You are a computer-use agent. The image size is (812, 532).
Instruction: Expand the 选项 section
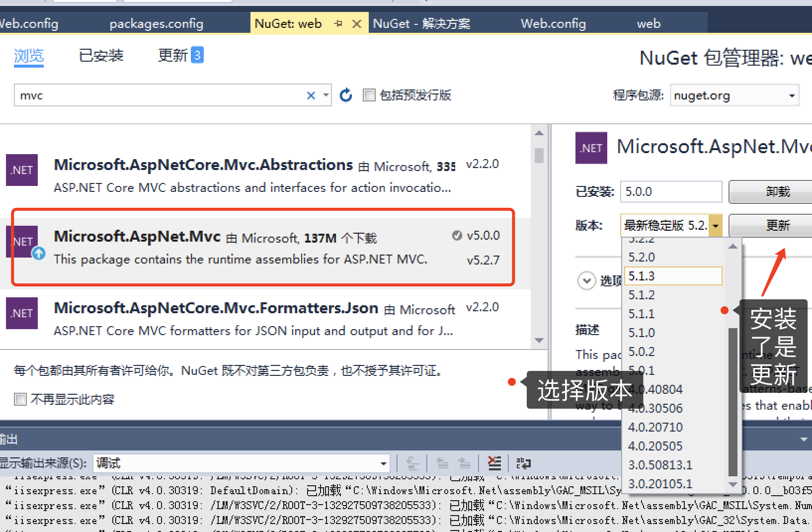[x=587, y=280]
